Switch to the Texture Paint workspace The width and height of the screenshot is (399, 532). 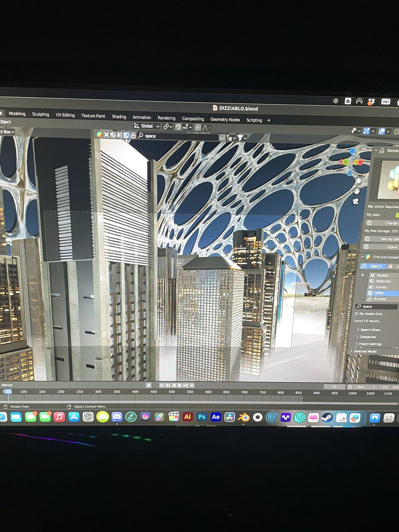[x=93, y=116]
